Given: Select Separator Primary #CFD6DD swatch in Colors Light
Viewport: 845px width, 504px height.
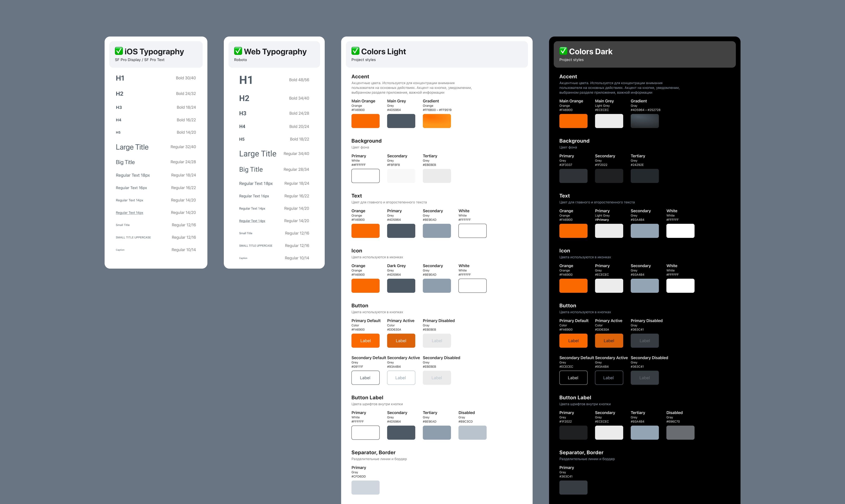Looking at the screenshot, I should pyautogui.click(x=365, y=487).
